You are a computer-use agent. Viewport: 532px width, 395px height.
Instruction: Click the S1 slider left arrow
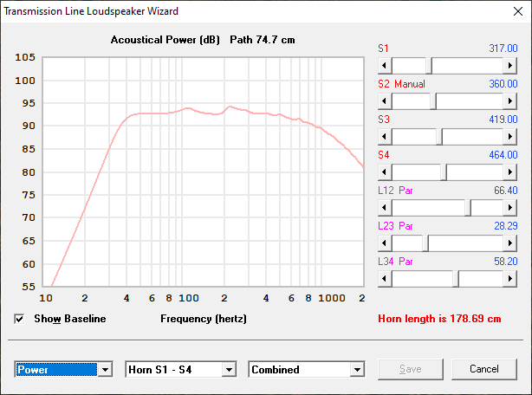tap(385, 66)
